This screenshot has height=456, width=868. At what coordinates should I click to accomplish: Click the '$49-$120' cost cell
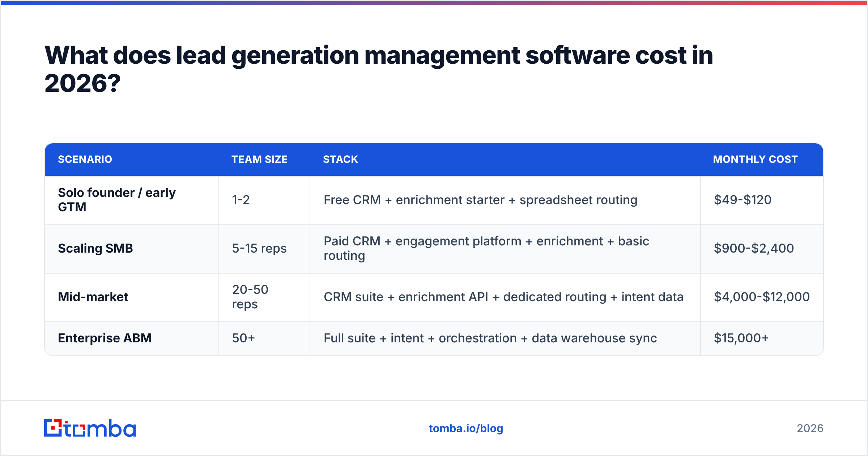[762, 200]
